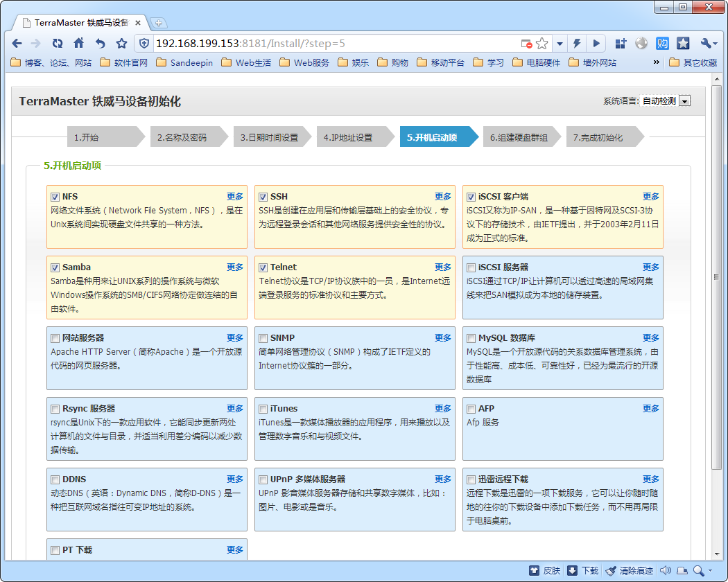Enable the SNMP checkbox
The image size is (728, 582).
click(x=263, y=338)
